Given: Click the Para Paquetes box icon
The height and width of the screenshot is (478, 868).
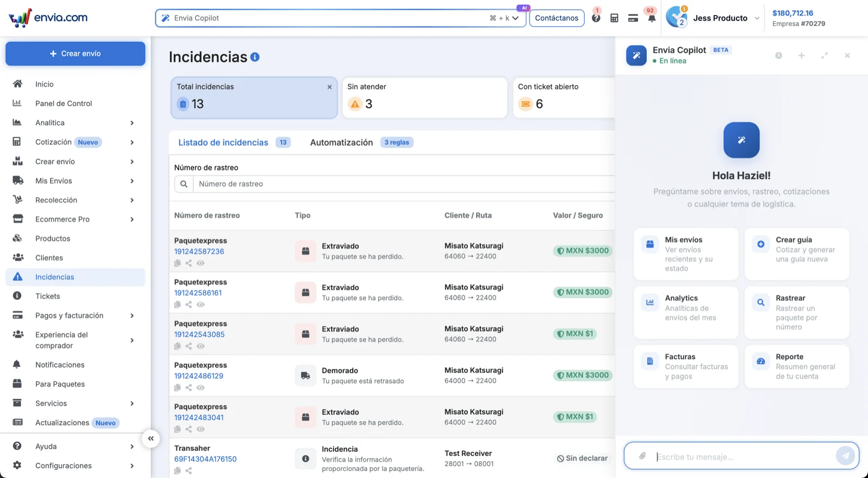Looking at the screenshot, I should [17, 384].
